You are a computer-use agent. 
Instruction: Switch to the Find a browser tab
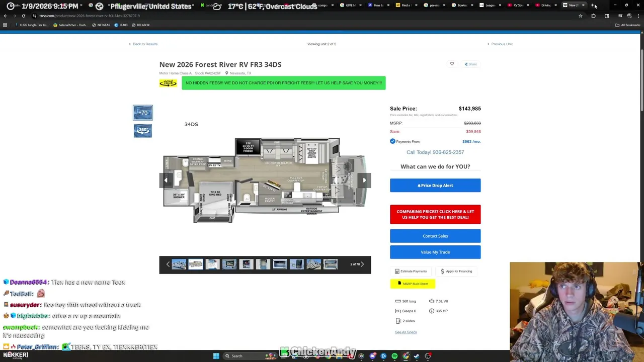click(x=406, y=6)
